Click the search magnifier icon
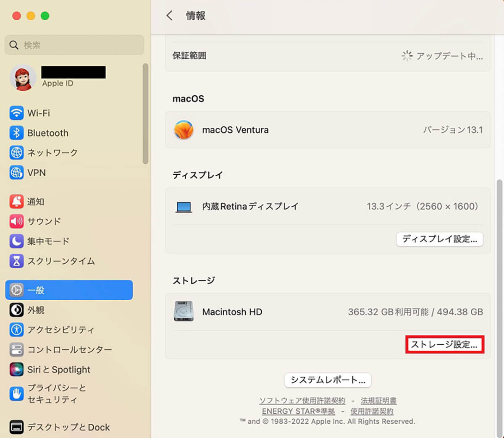The height and width of the screenshot is (438, 504). [x=14, y=45]
